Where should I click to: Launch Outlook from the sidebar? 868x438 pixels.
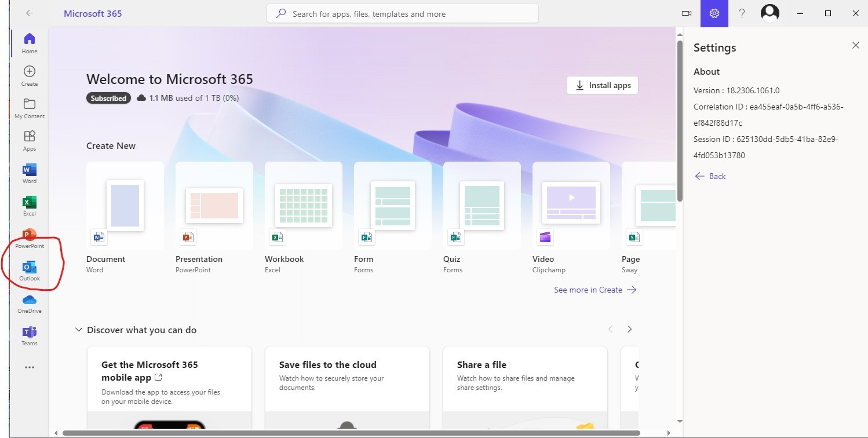coord(30,270)
